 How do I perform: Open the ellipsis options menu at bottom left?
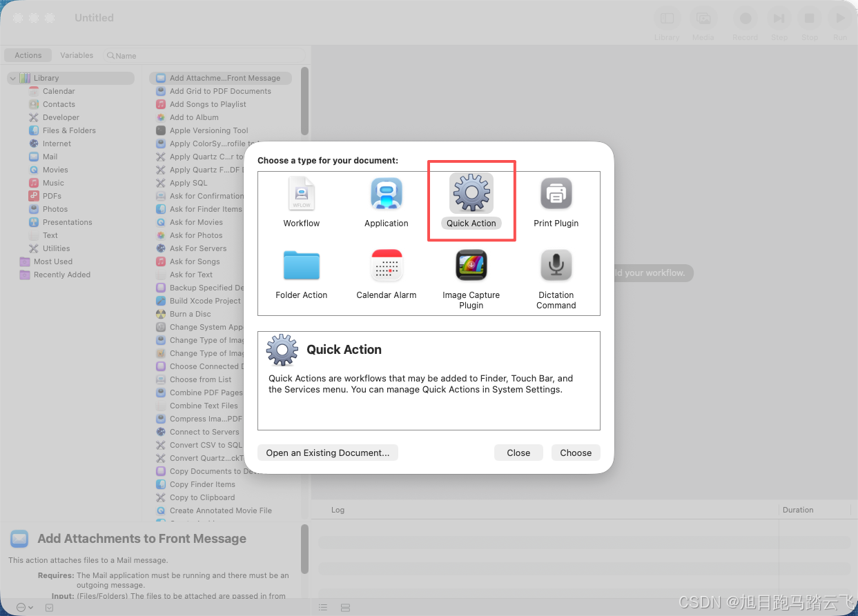click(x=24, y=607)
